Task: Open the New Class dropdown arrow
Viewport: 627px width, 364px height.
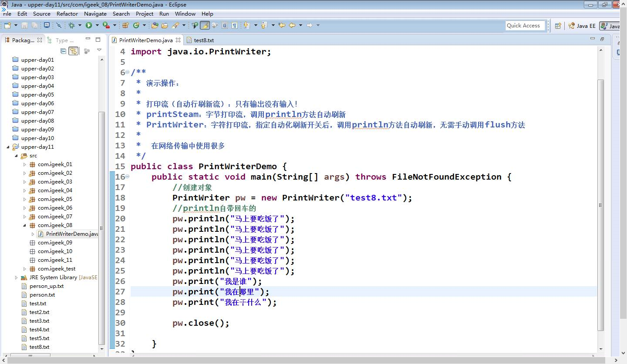Action: (144, 25)
